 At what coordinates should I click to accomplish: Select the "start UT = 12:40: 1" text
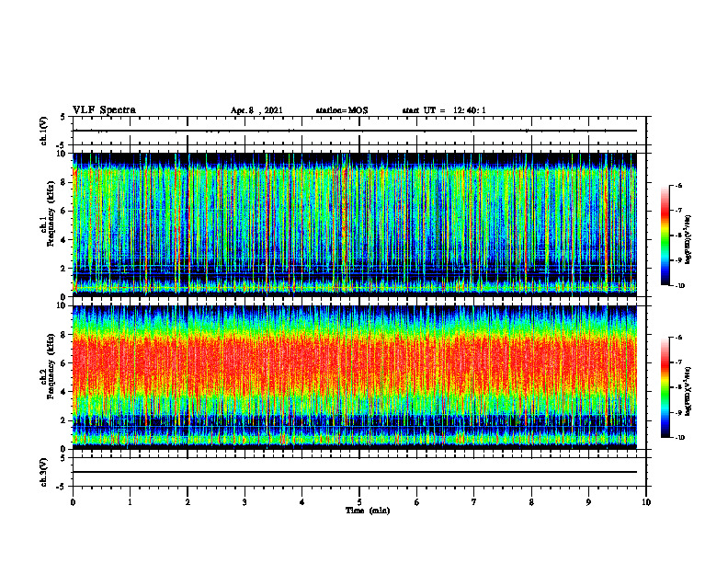pos(444,110)
